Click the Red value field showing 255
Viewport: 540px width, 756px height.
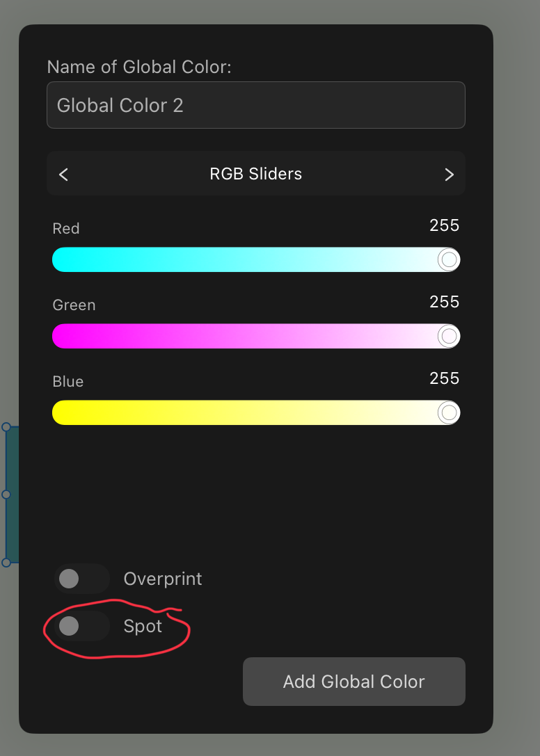pyautogui.click(x=444, y=225)
